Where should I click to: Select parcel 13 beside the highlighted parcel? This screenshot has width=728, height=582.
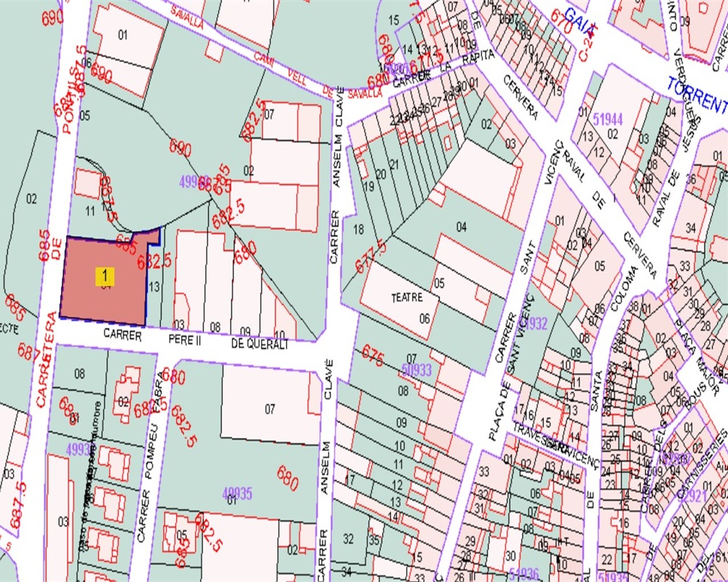tap(154, 287)
